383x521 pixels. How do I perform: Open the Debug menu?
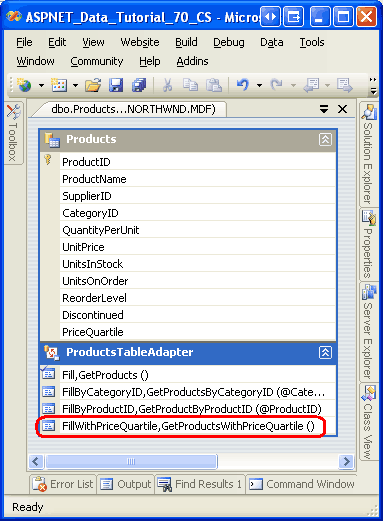[229, 42]
